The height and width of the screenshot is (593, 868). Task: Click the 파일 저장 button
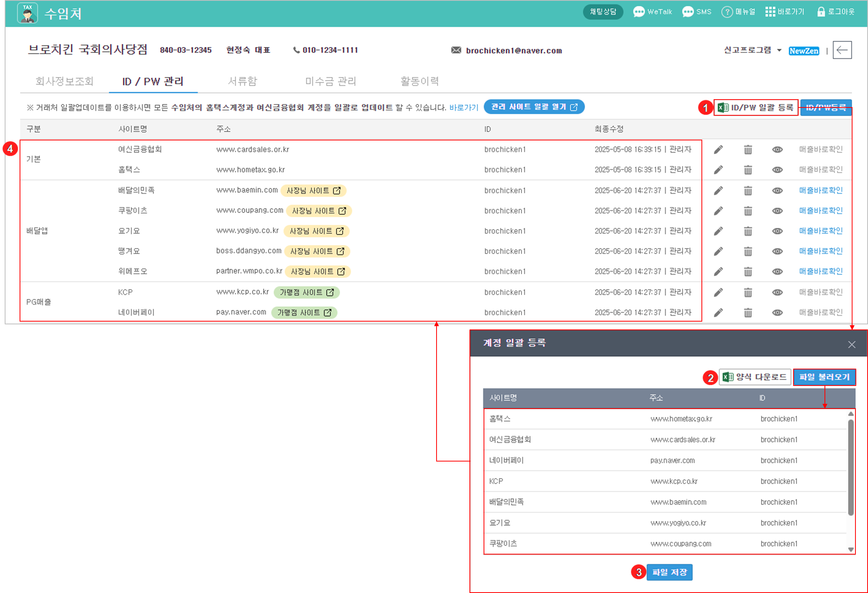(x=669, y=572)
